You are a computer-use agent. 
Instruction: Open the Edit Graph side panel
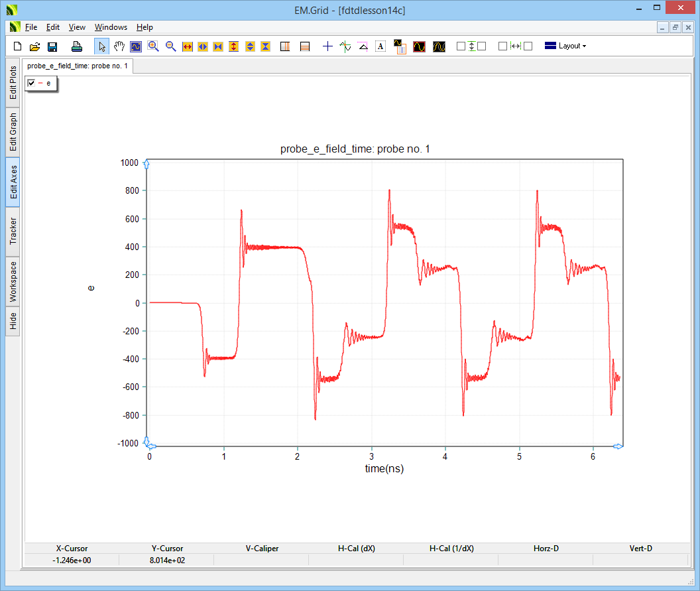point(13,131)
